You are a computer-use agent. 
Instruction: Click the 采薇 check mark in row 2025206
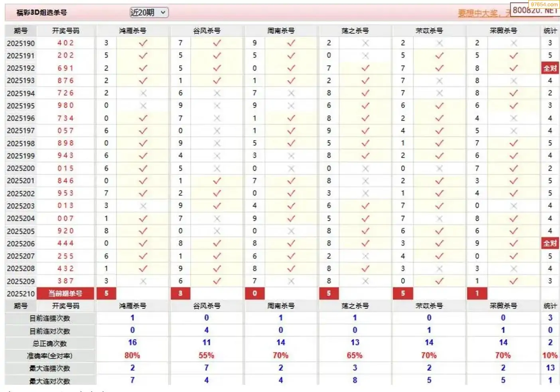click(514, 243)
